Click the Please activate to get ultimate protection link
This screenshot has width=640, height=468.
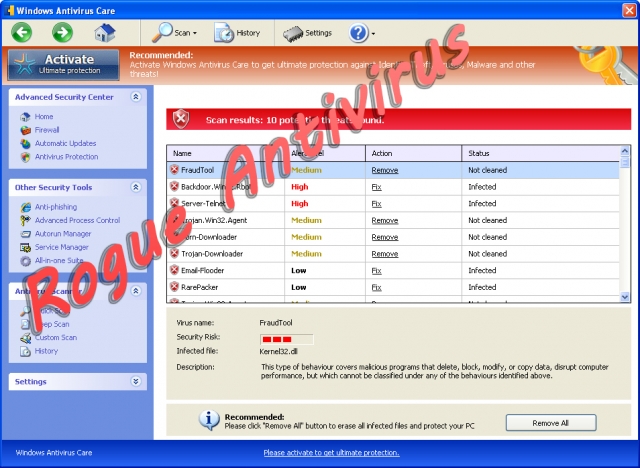coord(331,453)
